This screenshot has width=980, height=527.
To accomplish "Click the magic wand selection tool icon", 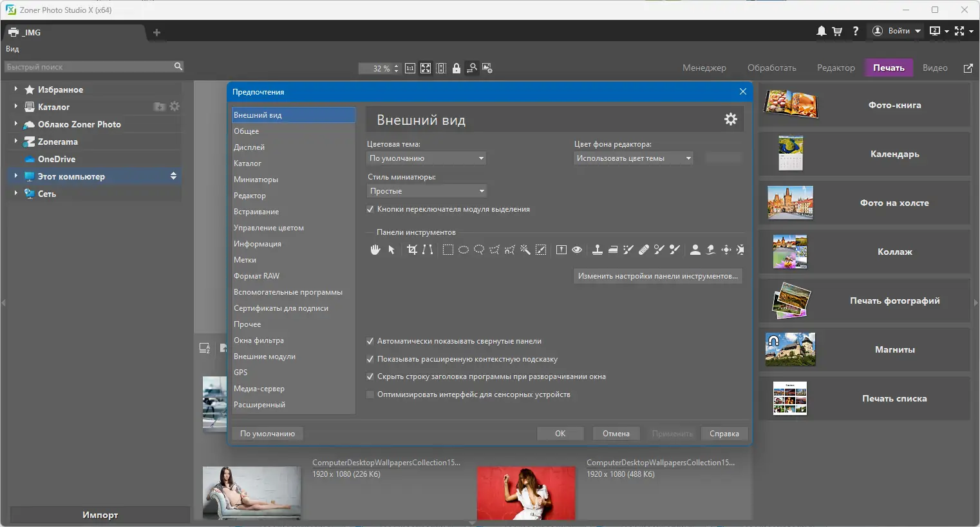I will click(x=525, y=250).
